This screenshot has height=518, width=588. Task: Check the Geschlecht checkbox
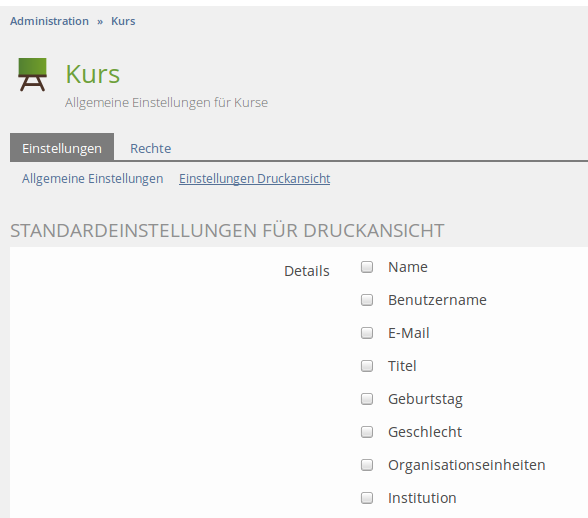click(x=367, y=432)
